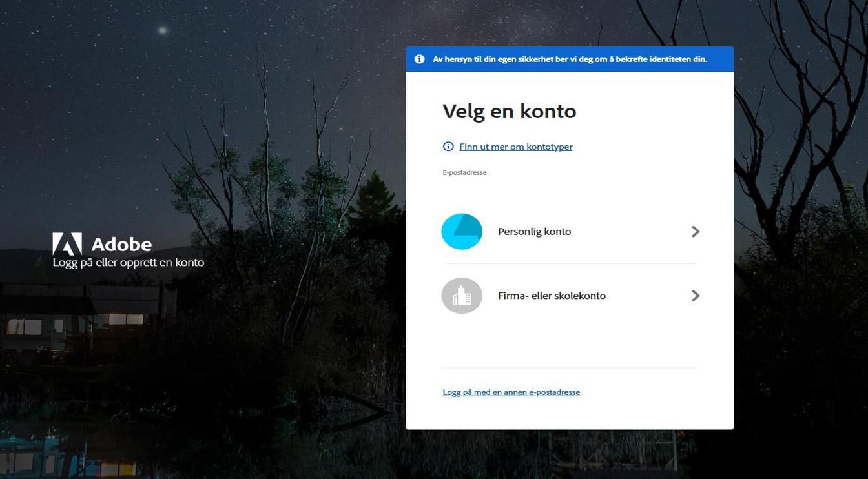Viewport: 868px width, 479px height.
Task: Click the info icon in the blue security banner
Action: click(419, 58)
